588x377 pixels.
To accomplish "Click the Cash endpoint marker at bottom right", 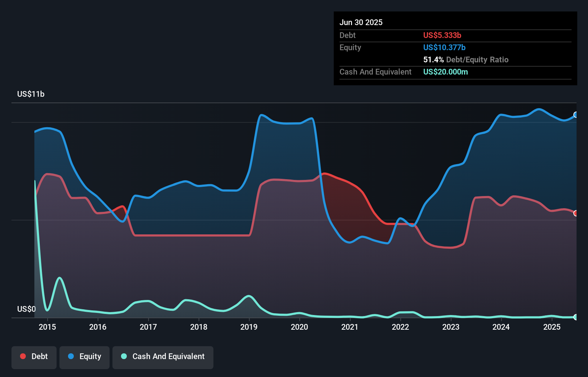I will click(x=575, y=317).
